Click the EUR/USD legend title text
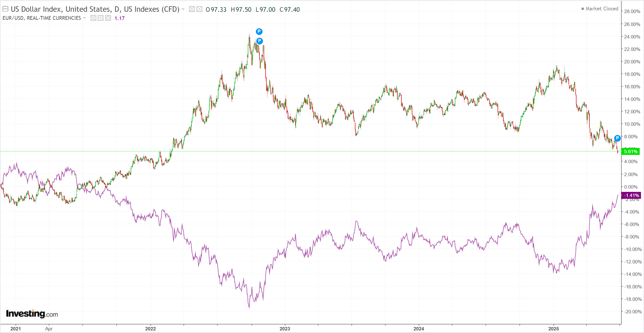 click(42, 18)
